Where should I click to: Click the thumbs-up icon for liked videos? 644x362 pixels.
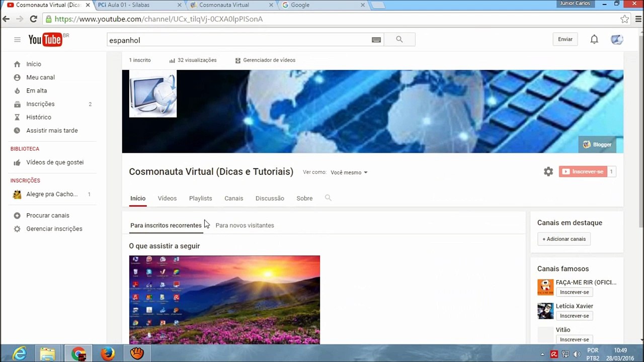(17, 162)
